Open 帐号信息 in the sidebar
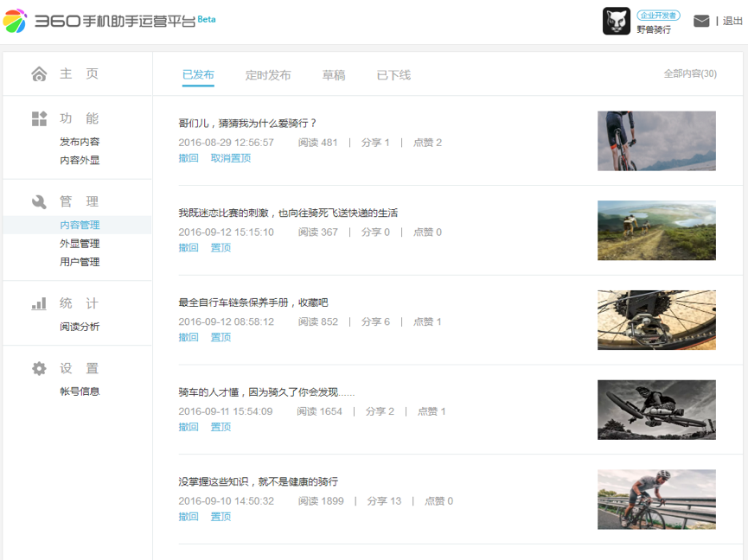748x560 pixels. (x=80, y=391)
